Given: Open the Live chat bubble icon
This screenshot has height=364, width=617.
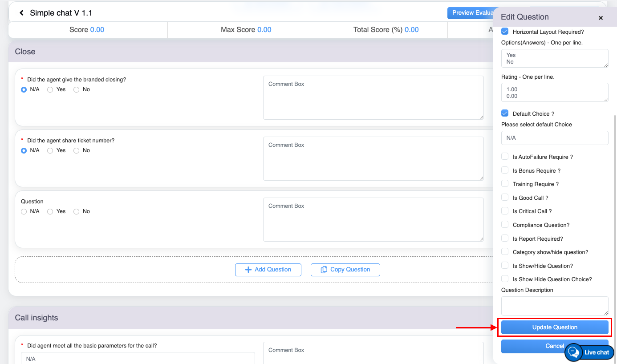Looking at the screenshot, I should tap(574, 352).
